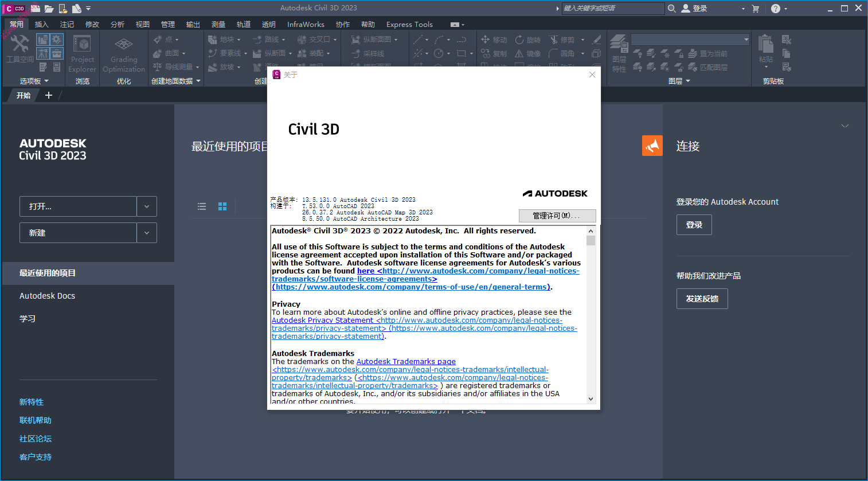This screenshot has height=481, width=868.
Task: Click the Sign In (登录) button in Connect panel
Action: [694, 225]
